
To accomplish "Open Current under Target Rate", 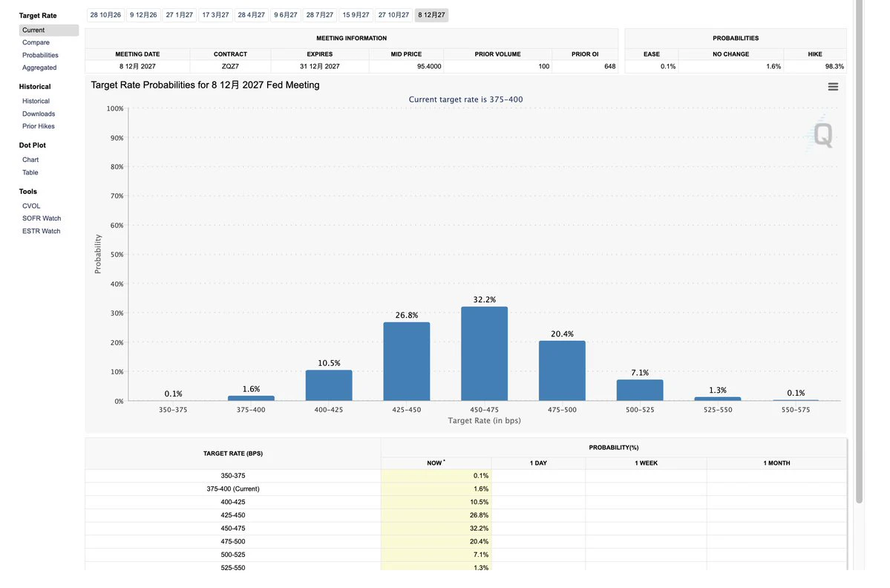I will 49,30.
